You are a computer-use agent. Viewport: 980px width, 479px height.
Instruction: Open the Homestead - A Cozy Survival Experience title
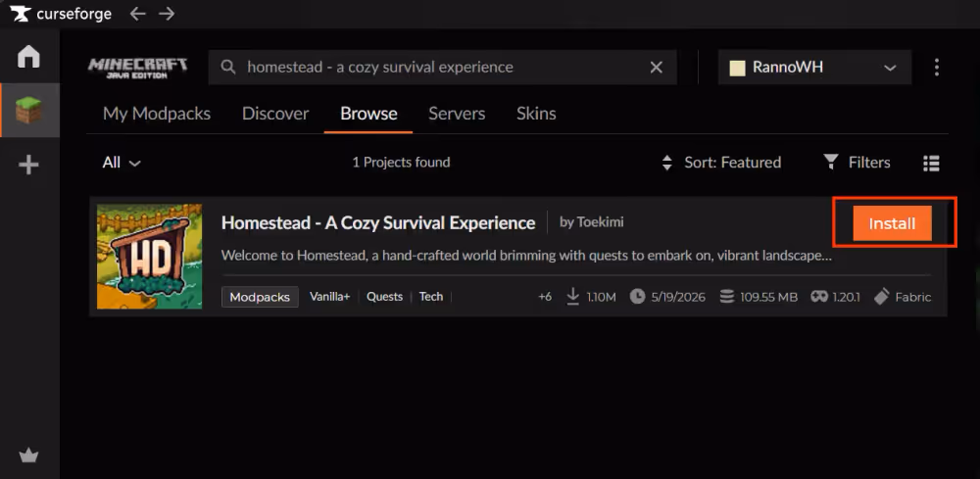378,223
